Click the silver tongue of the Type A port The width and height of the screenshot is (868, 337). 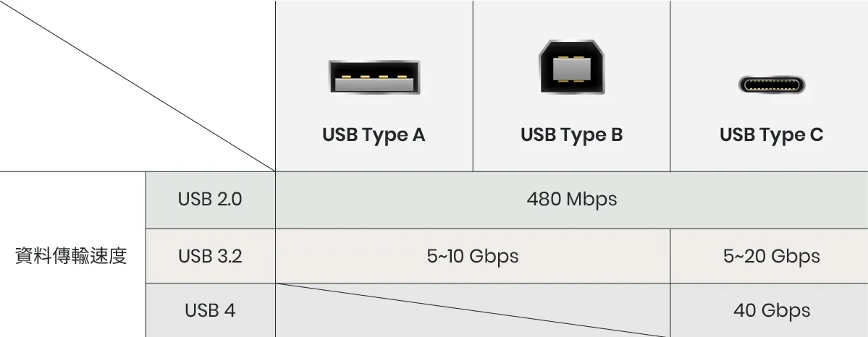point(374,85)
